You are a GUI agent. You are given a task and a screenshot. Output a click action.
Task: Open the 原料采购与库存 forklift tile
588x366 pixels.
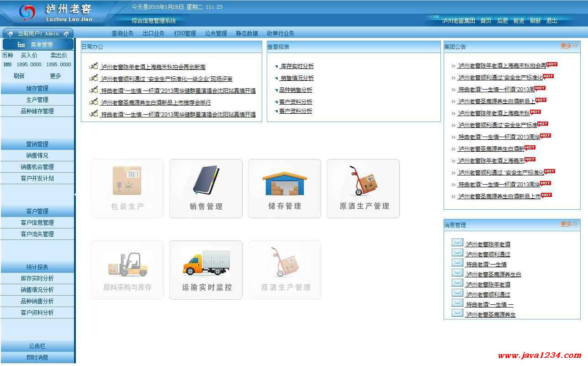pos(127,270)
